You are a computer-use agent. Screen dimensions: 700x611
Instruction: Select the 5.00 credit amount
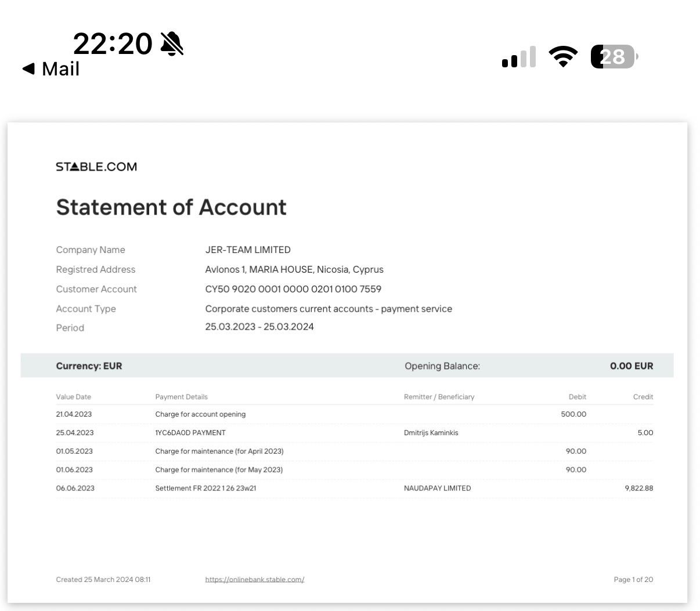click(x=645, y=433)
